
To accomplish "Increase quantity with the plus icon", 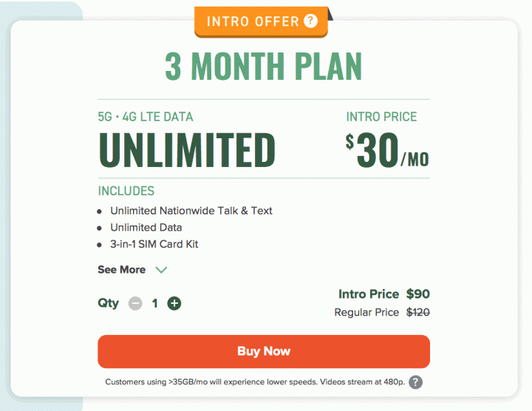I will pos(174,303).
